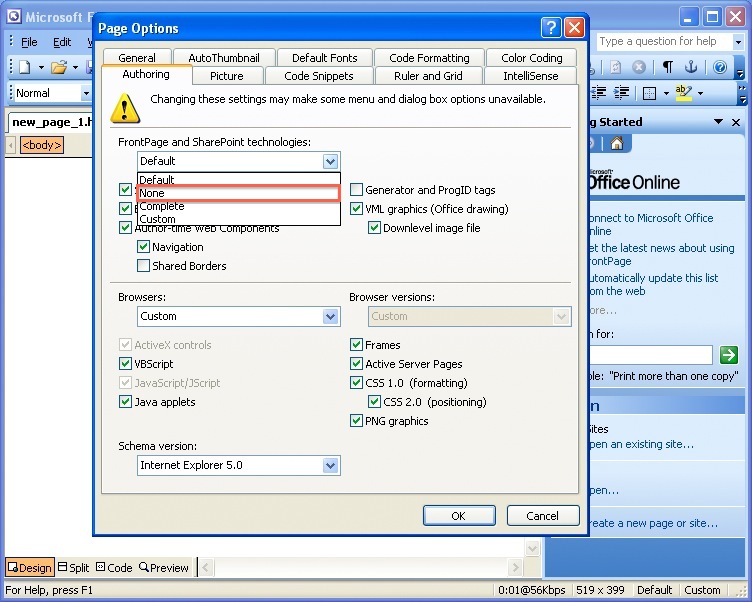Viewport: 752px width, 602px height.
Task: Toggle the PNG graphics checkbox
Action: click(x=357, y=421)
